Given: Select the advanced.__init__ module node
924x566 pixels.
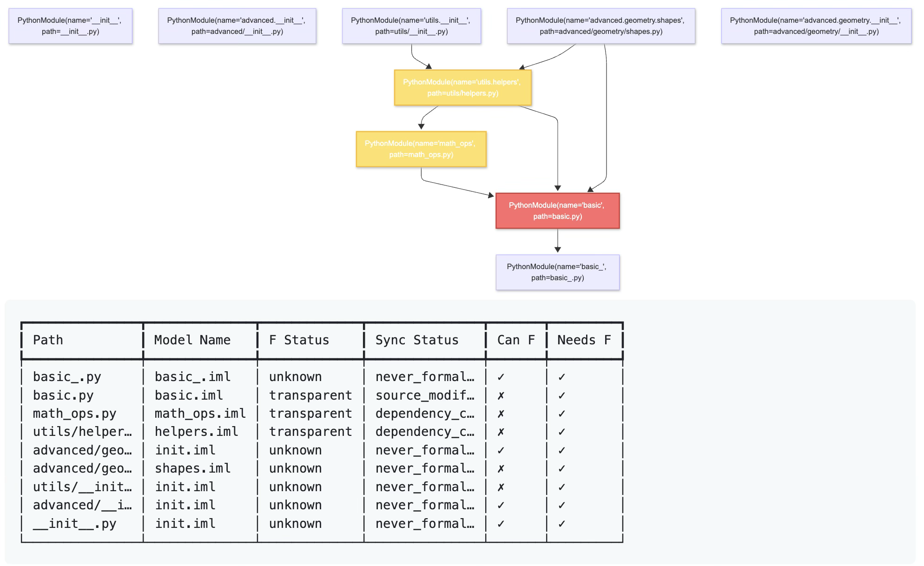Looking at the screenshot, I should point(237,26).
